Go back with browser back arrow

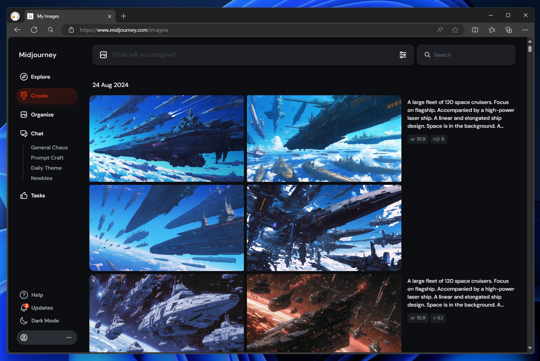pos(17,30)
